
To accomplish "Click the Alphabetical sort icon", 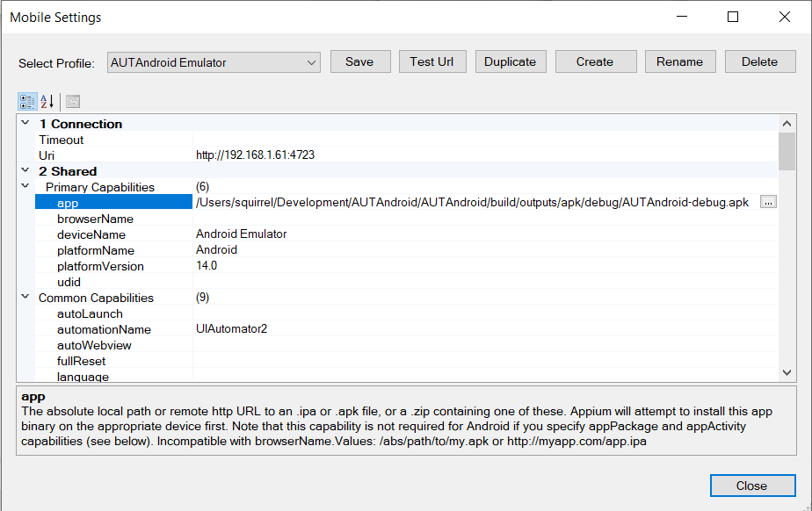I will point(47,101).
